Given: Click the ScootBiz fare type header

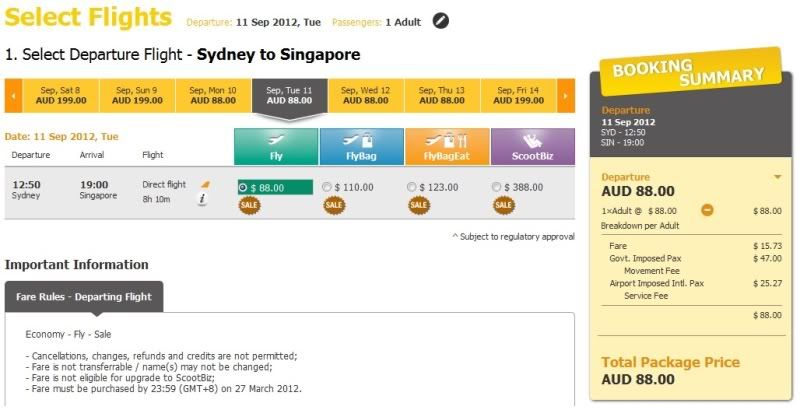Looking at the screenshot, I should 532,147.
